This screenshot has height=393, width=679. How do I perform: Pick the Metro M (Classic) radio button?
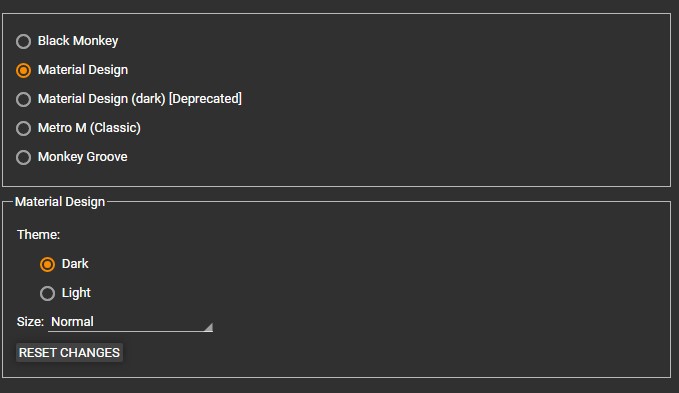tap(23, 129)
